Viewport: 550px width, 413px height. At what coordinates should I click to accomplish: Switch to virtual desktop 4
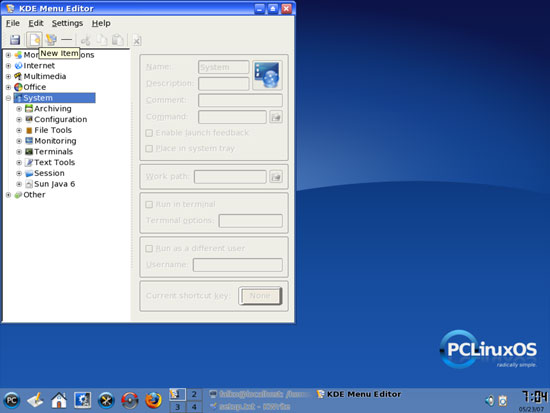194,407
